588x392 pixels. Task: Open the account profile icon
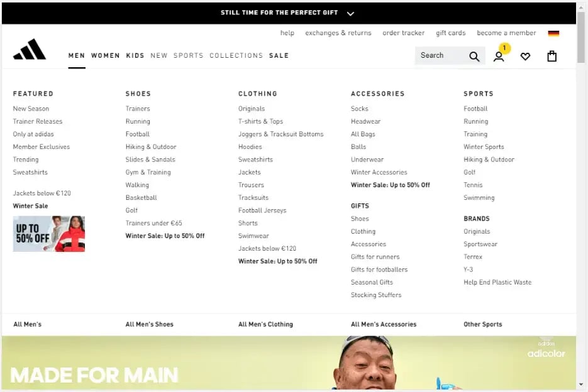tap(499, 57)
